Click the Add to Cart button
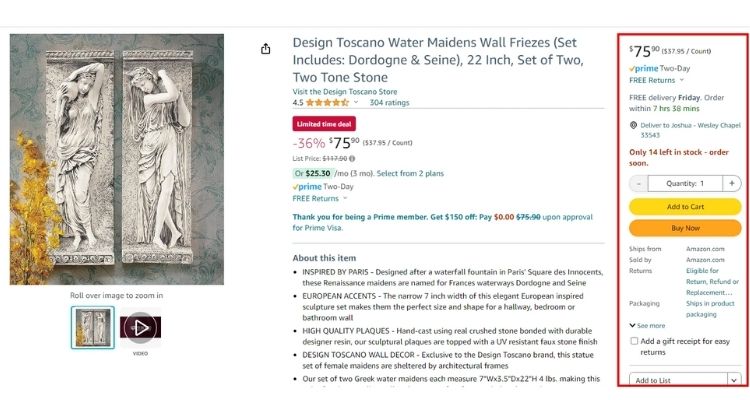 [685, 206]
